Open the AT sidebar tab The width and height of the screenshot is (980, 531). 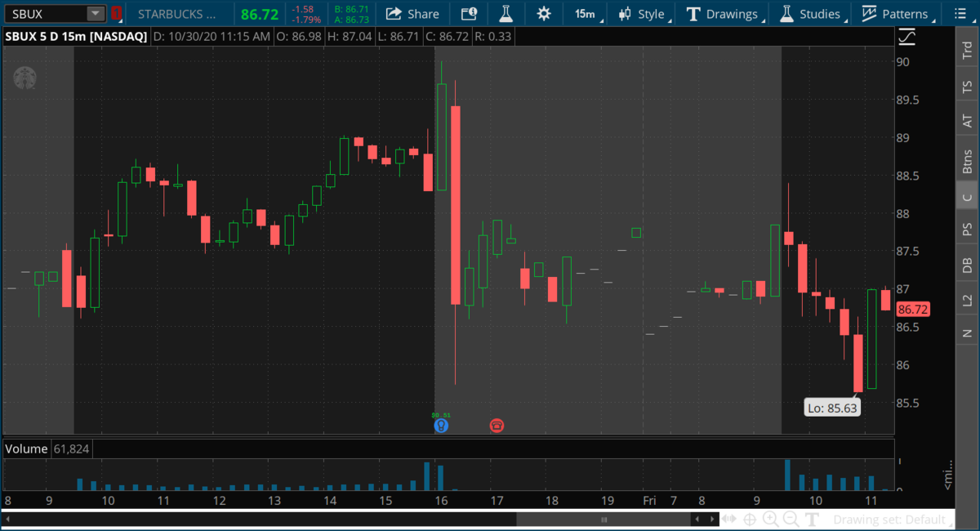click(x=967, y=121)
